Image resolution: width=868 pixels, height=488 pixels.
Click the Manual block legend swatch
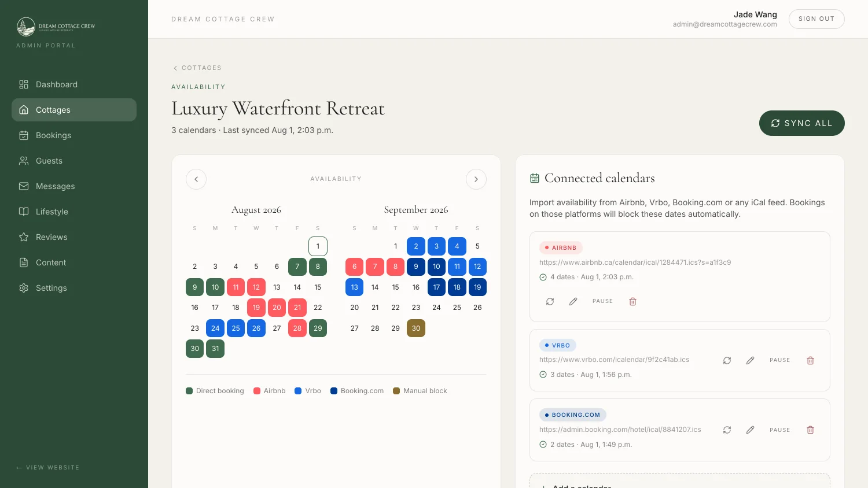(396, 391)
